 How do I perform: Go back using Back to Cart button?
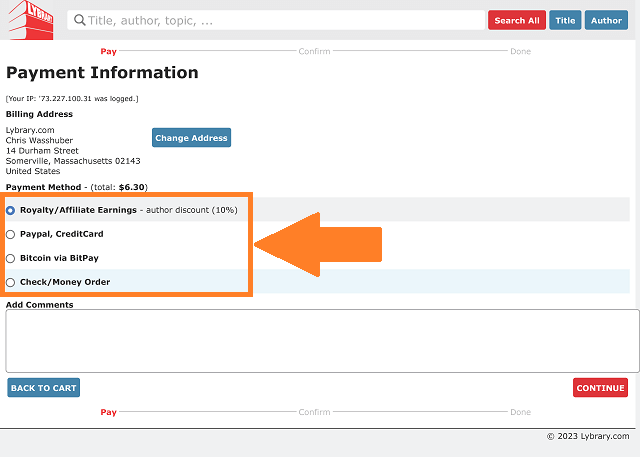point(43,388)
